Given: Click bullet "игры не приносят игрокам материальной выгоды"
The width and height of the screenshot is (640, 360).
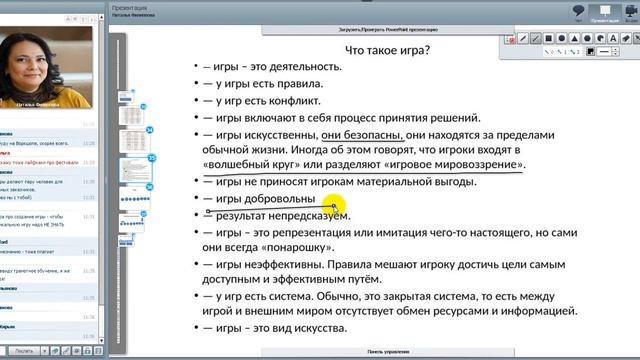Looking at the screenshot, I should pos(346,182).
